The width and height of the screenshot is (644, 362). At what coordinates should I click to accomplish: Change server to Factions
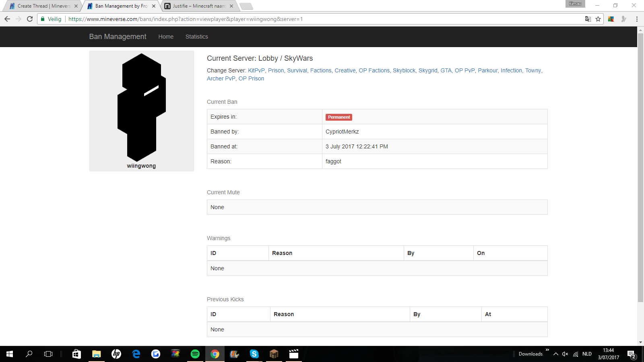(321, 70)
